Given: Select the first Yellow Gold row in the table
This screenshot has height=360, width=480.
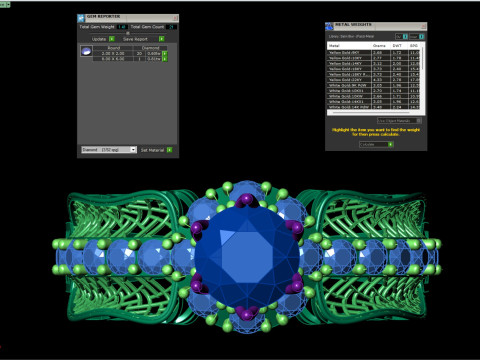Looking at the screenshot, I should (374, 53).
